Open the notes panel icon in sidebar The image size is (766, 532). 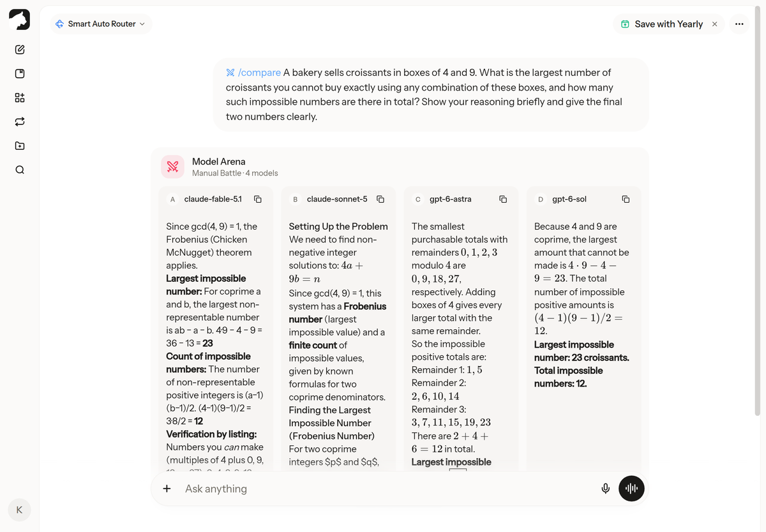[x=20, y=73]
